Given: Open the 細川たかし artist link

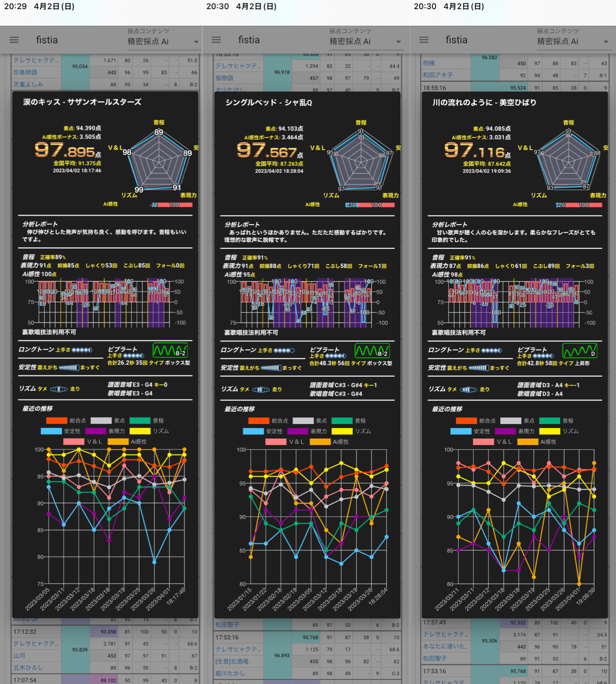Looking at the screenshot, I should coord(230,673).
